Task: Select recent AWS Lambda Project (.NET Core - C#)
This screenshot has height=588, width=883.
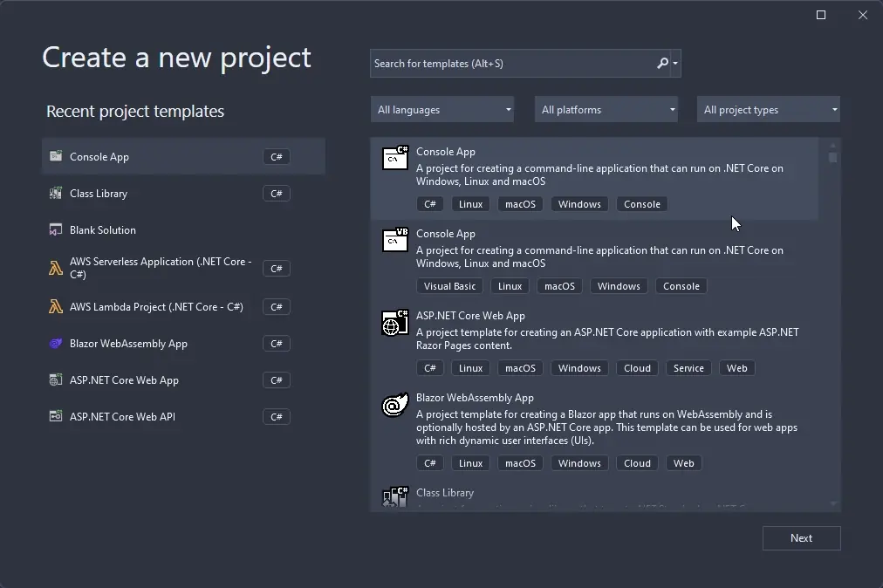Action: [183, 306]
